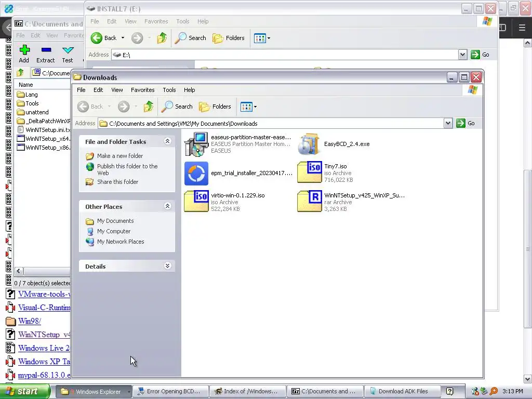The width and height of the screenshot is (532, 399).
Task: Click Start button on taskbar
Action: (24, 391)
